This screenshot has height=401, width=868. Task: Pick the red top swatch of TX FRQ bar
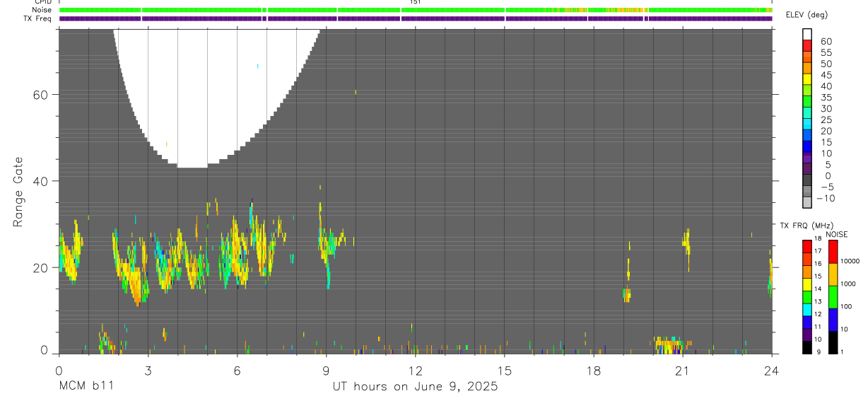click(x=807, y=246)
